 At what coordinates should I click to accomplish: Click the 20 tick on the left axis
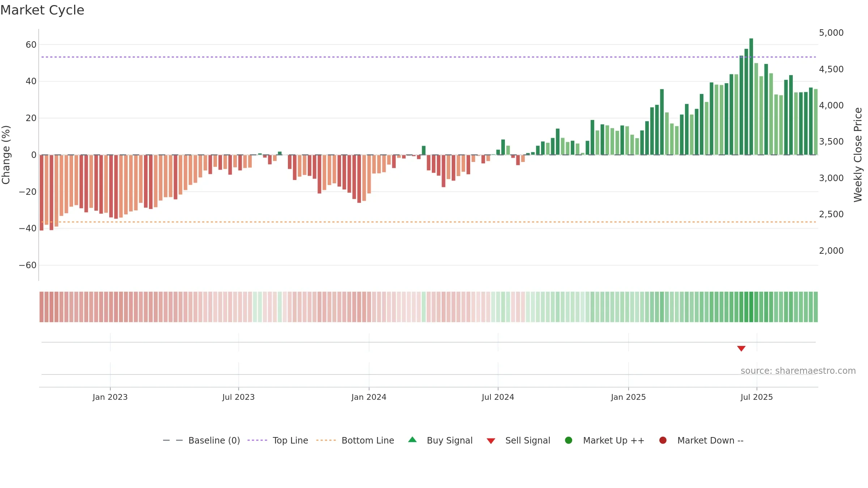[x=31, y=118]
